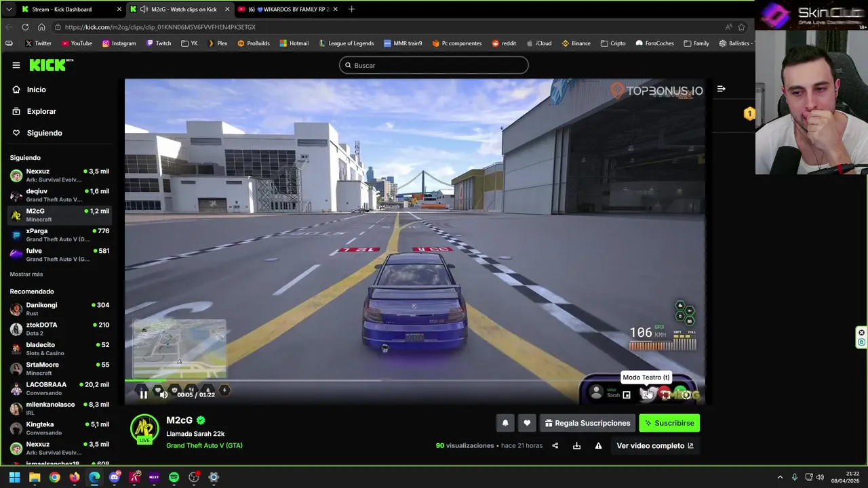Open xParga channel in sidebar

(59, 235)
